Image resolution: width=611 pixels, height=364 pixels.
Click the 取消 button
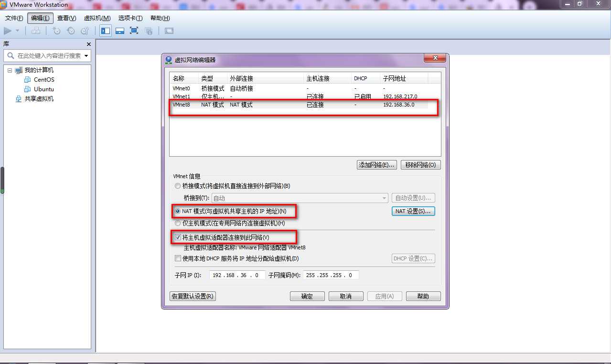pos(346,296)
